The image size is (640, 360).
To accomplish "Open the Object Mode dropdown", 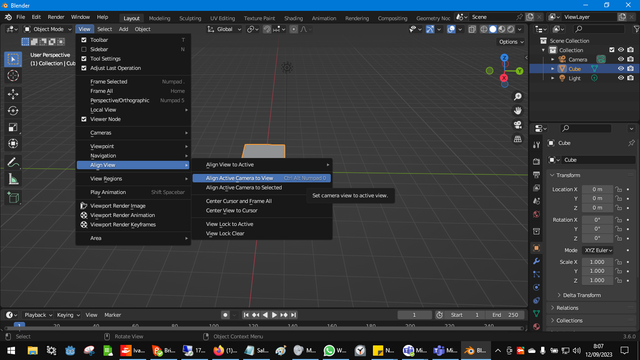I will click(47, 29).
